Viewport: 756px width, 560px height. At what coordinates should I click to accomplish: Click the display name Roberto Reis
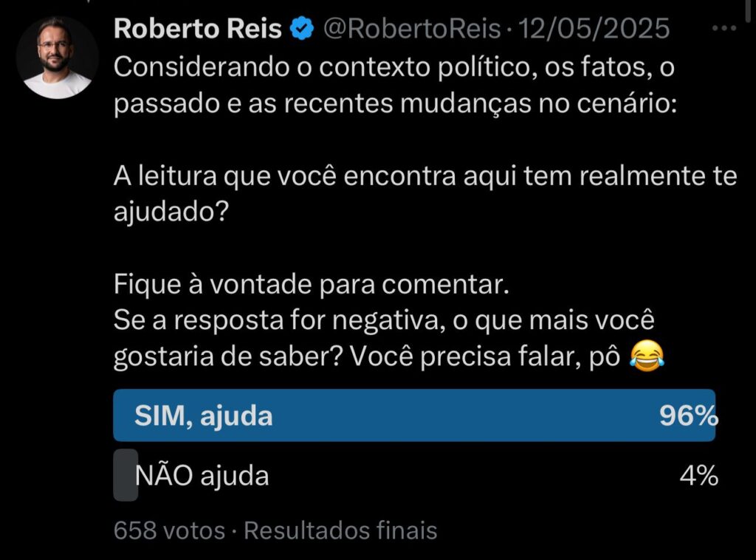199,30
